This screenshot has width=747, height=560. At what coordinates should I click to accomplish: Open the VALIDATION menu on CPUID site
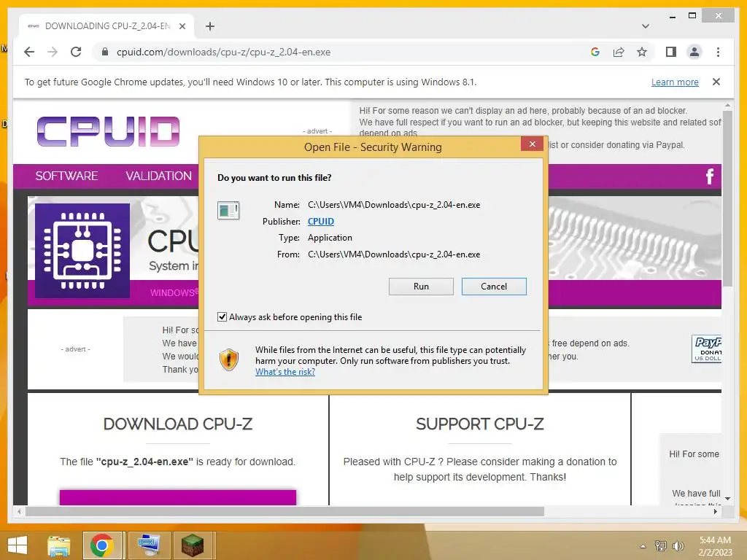(158, 176)
